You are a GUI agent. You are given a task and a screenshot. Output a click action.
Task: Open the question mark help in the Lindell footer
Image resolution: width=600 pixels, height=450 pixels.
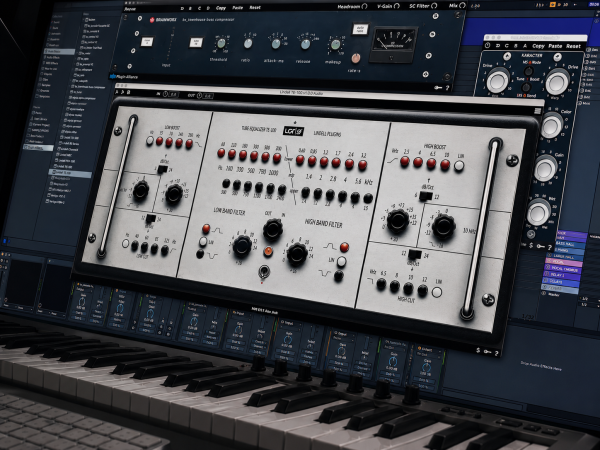pyautogui.click(x=497, y=353)
